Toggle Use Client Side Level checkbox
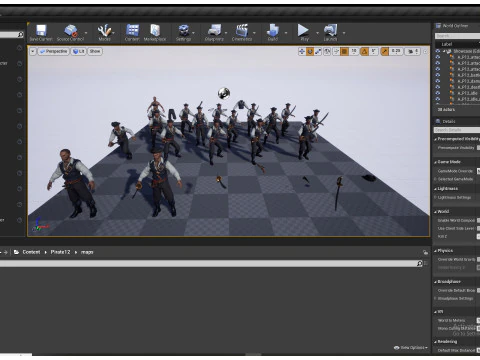Screen dimensions: 480x360 click(x=478, y=228)
